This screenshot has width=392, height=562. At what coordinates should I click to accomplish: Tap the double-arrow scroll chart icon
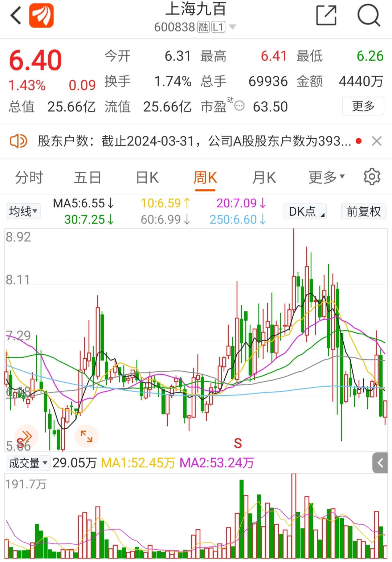tap(26, 436)
